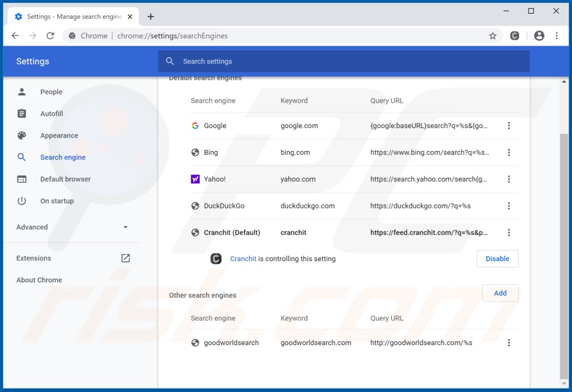This screenshot has height=392, width=572.
Task: Reload the settings page
Action: point(51,35)
